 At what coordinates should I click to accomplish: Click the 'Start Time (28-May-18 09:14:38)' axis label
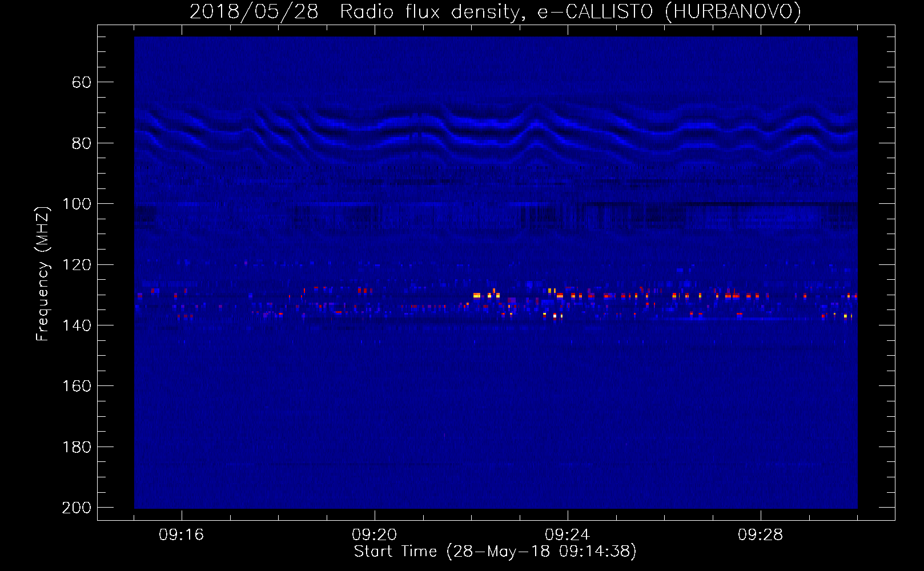point(495,552)
